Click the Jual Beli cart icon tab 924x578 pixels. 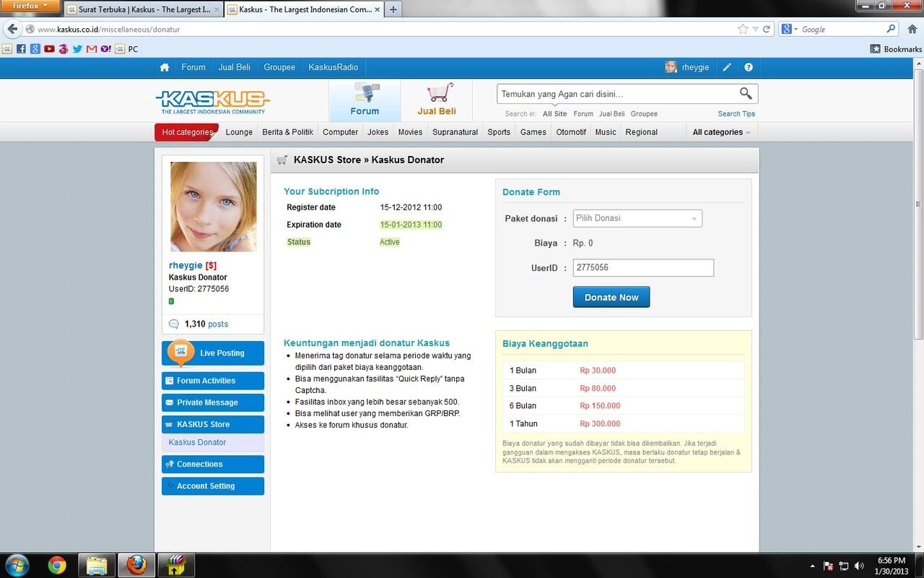click(437, 100)
